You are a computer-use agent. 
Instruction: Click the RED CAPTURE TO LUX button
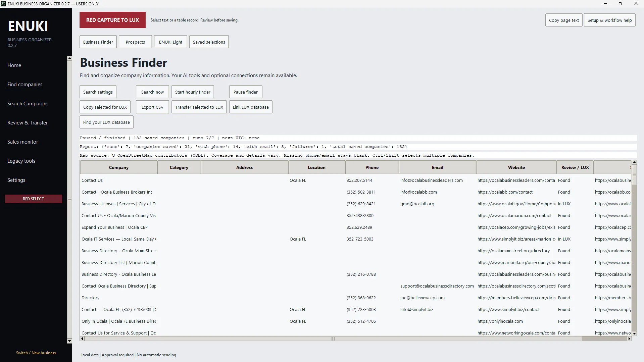pos(112,20)
